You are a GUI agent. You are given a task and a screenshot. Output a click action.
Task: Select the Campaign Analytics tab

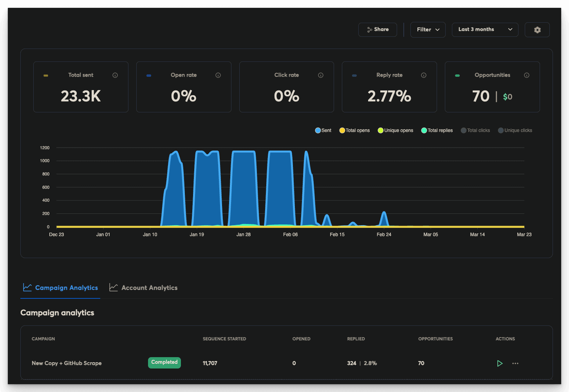pos(60,287)
